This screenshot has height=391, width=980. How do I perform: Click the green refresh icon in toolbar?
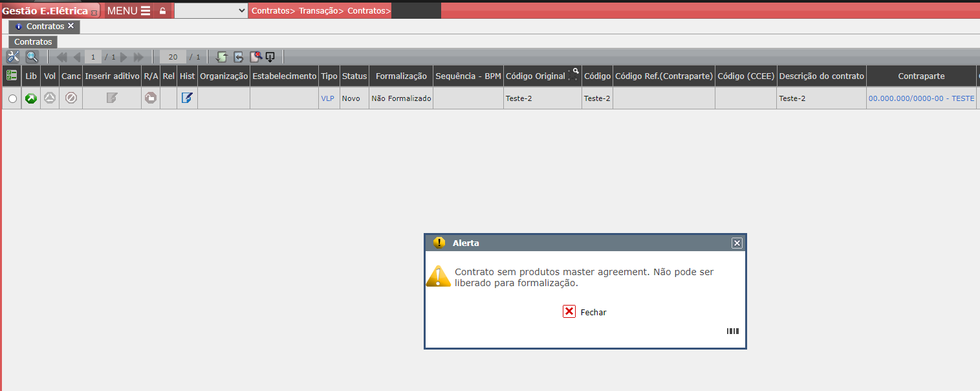click(222, 57)
